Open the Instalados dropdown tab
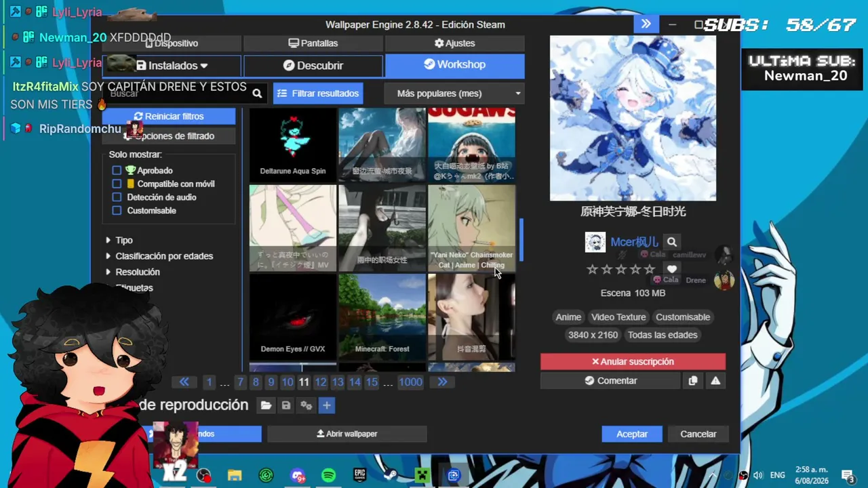 [172, 66]
